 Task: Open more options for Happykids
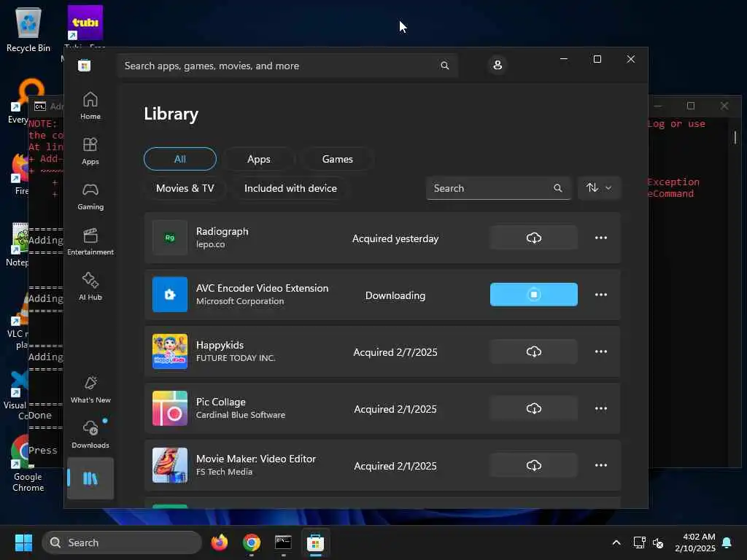coord(601,351)
